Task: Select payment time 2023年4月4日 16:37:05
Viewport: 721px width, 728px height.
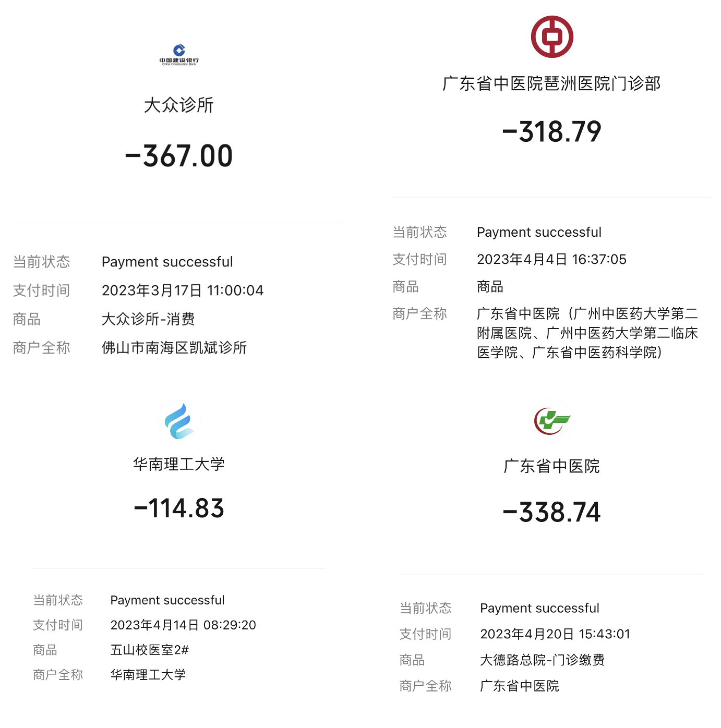Action: [551, 259]
